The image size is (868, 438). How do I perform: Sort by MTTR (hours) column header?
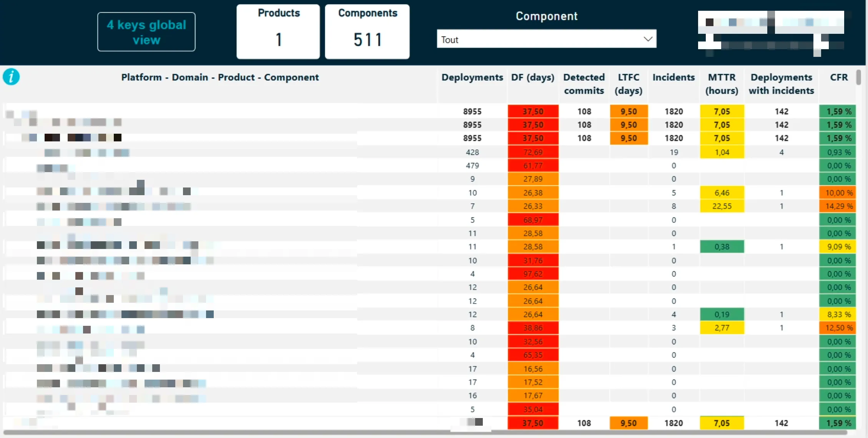(722, 84)
